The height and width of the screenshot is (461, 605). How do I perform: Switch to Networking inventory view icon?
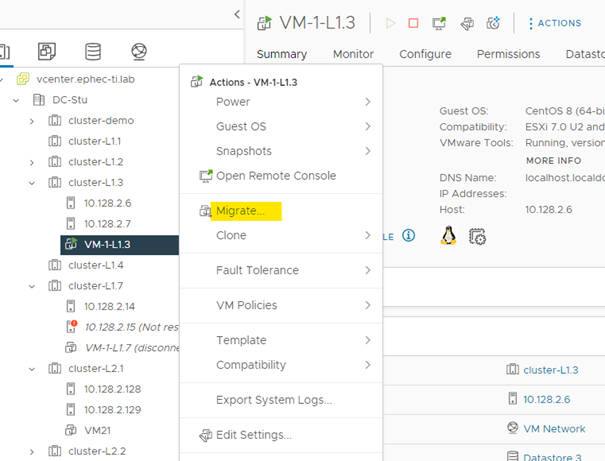pos(139,51)
